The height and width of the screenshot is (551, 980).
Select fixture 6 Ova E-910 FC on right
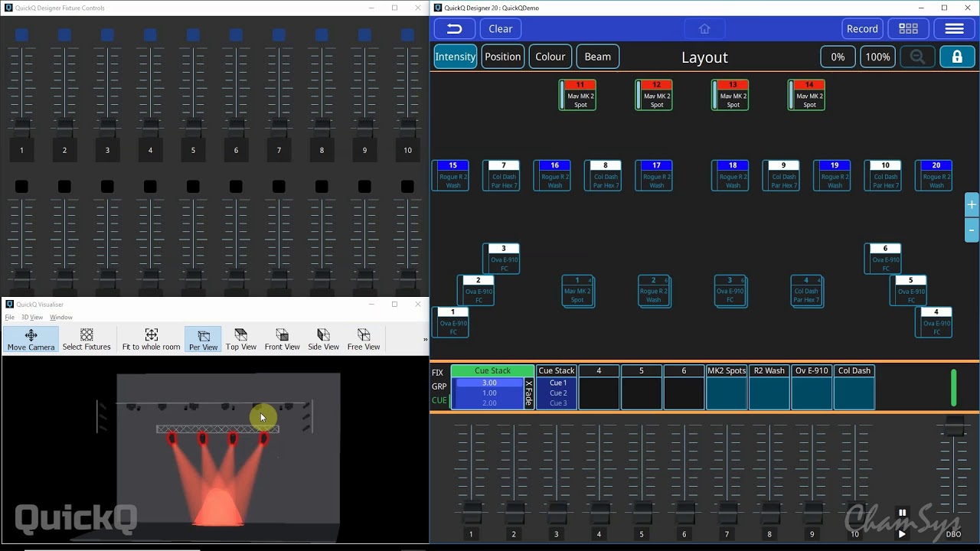(x=884, y=259)
